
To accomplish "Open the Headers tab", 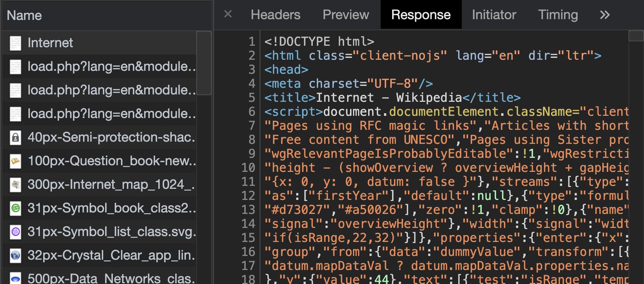I will (276, 15).
